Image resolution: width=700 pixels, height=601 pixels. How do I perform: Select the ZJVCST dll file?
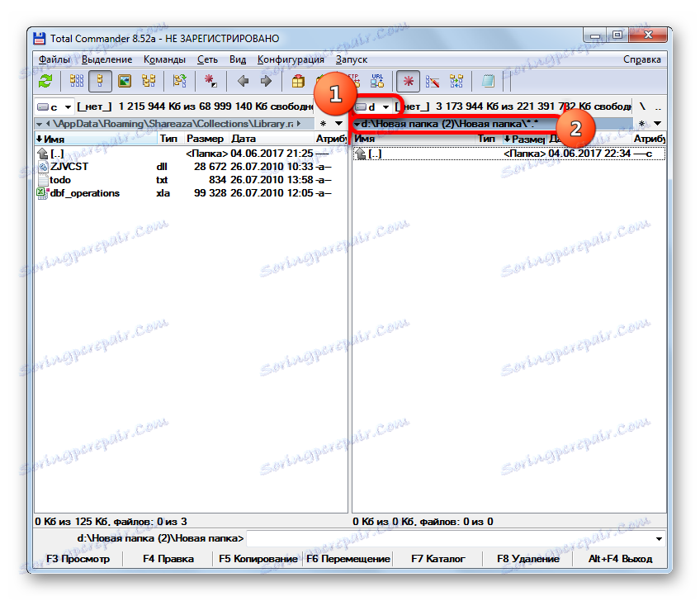point(191,167)
